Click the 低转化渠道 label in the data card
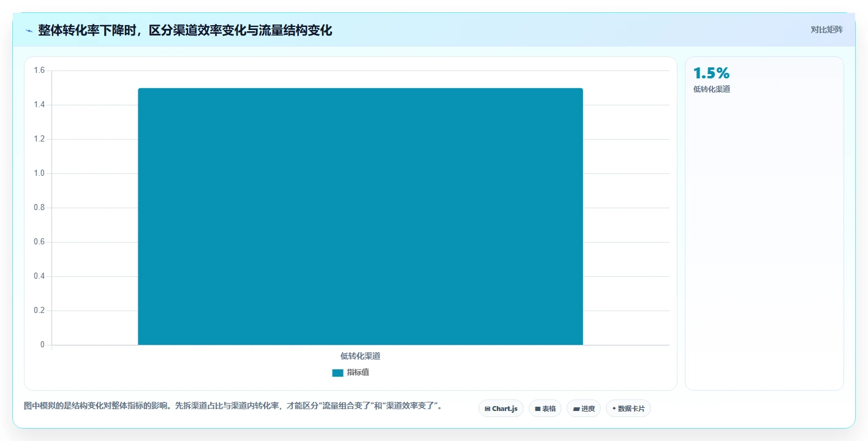Viewport: 868px width, 441px height. [711, 89]
